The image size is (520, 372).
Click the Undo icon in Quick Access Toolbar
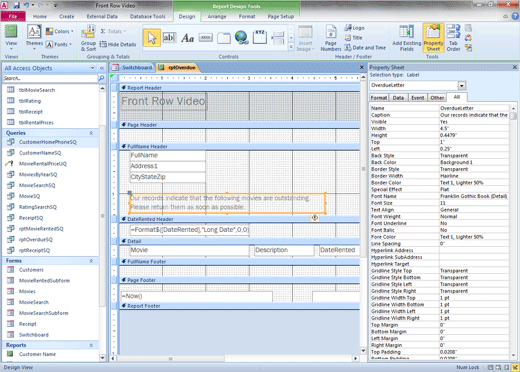pyautogui.click(x=26, y=5)
